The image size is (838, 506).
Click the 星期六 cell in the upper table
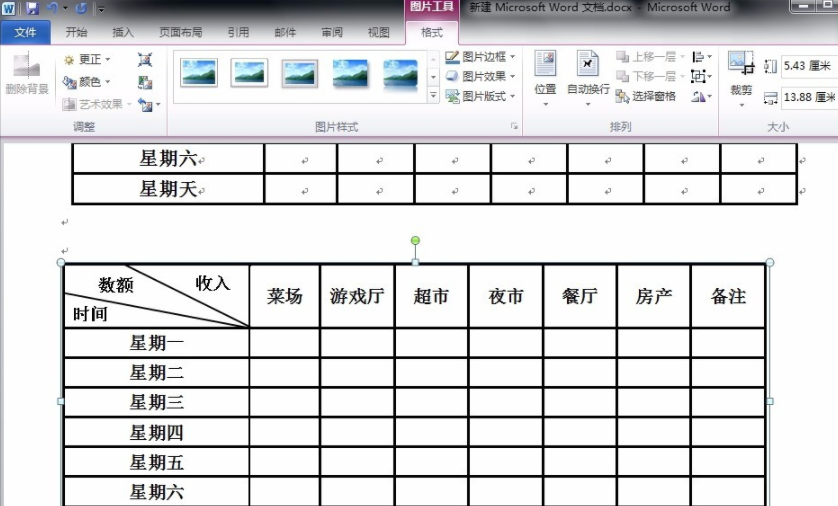168,159
